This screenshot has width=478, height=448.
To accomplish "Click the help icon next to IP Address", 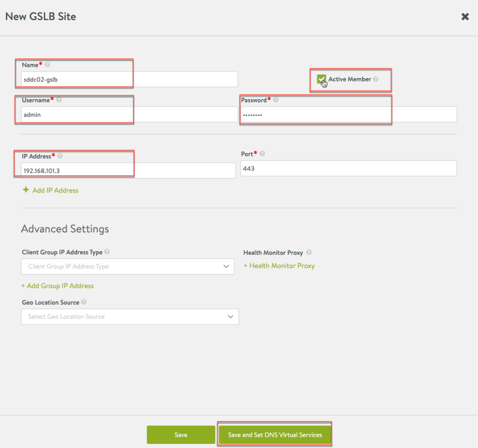I will coord(60,156).
